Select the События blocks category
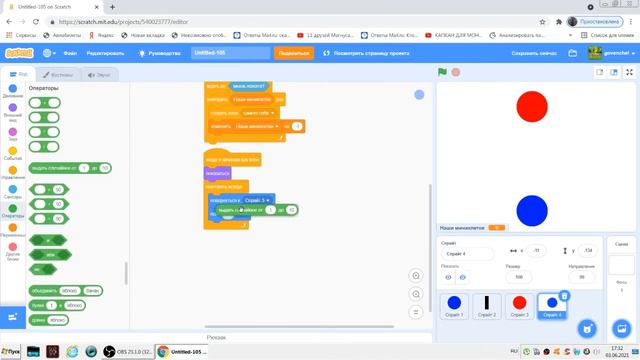Screen dimensions: 640x360 (13, 153)
